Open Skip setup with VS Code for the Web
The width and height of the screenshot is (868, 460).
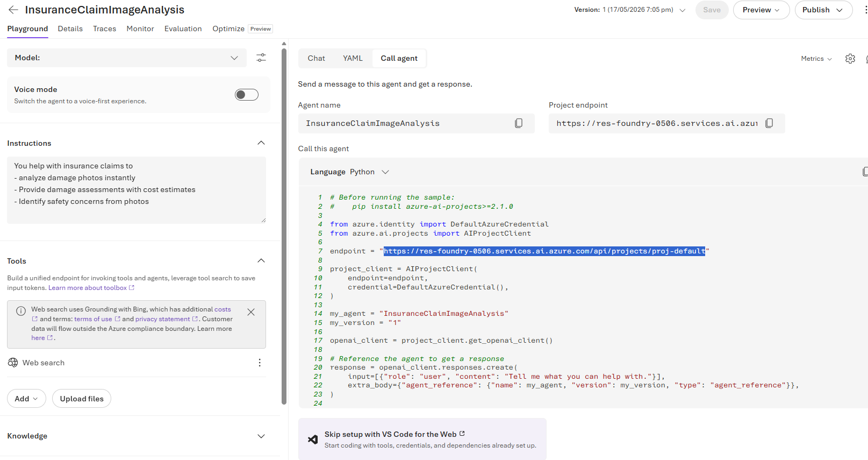click(422, 439)
